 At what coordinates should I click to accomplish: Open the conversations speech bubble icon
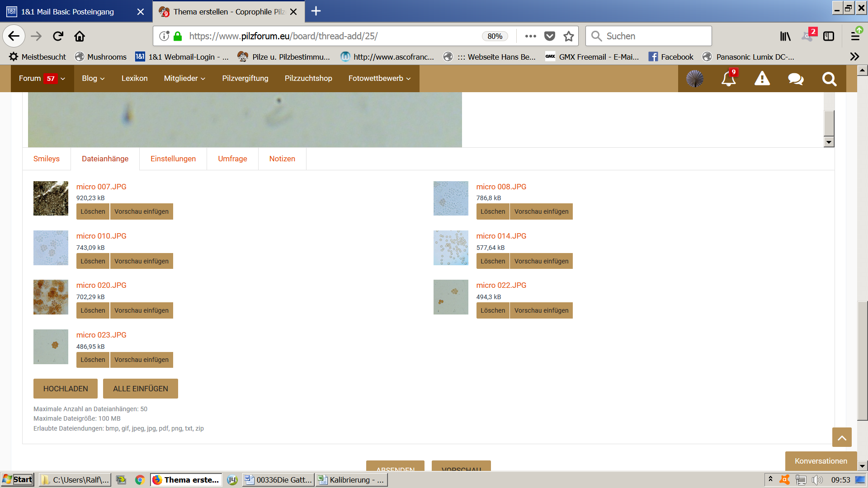(795, 79)
